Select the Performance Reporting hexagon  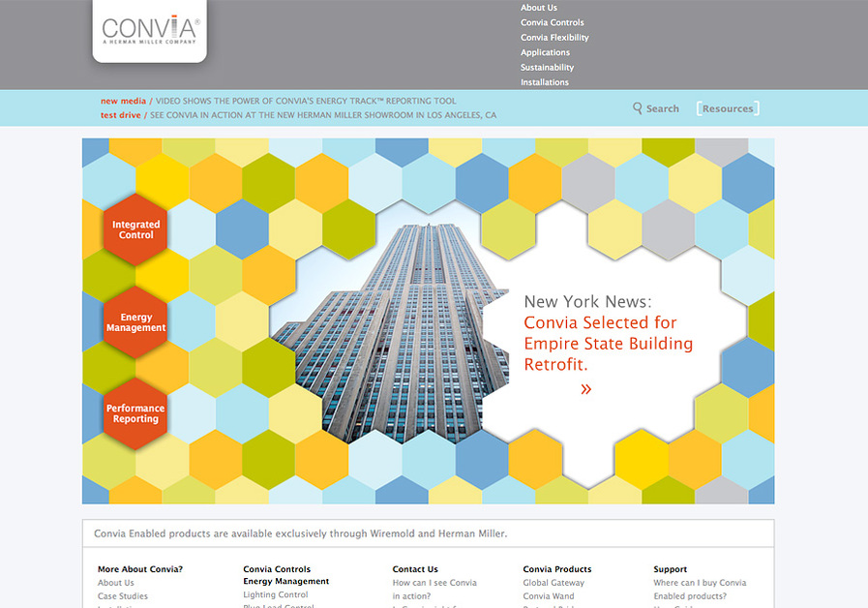tap(135, 413)
